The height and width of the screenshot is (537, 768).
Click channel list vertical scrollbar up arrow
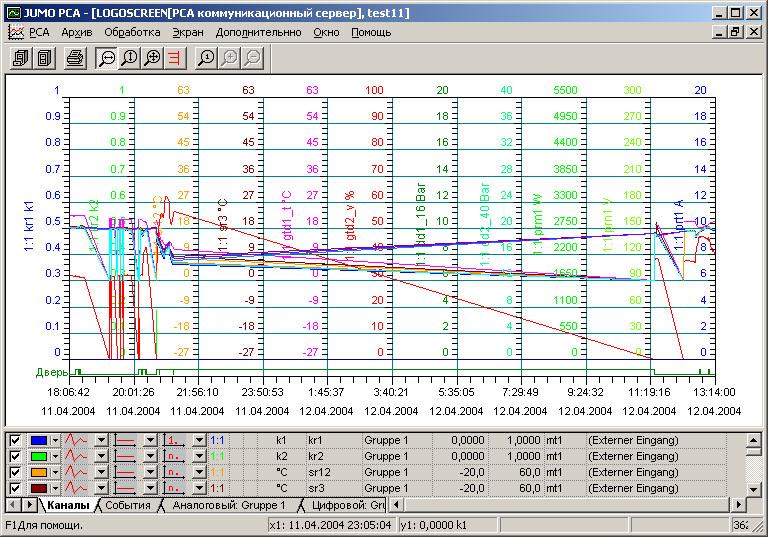point(754,439)
